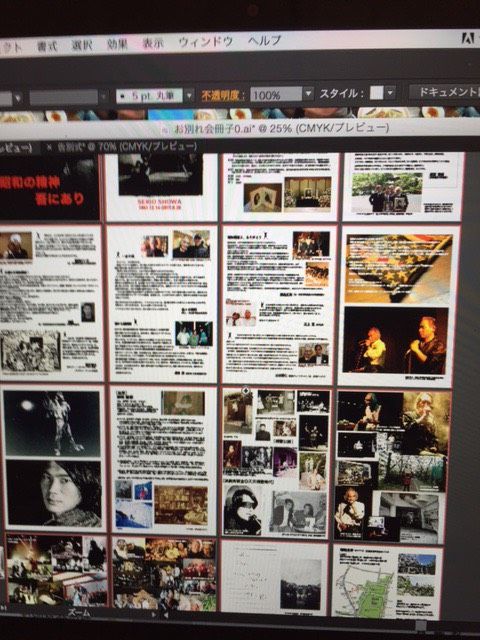Open the 効果 menu
Screen dimensions: 480x640
pyautogui.click(x=117, y=44)
